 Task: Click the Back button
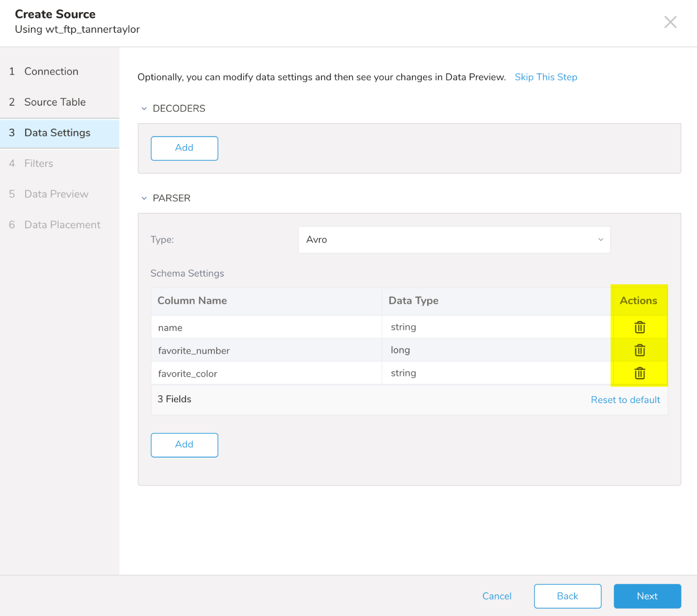pos(567,596)
